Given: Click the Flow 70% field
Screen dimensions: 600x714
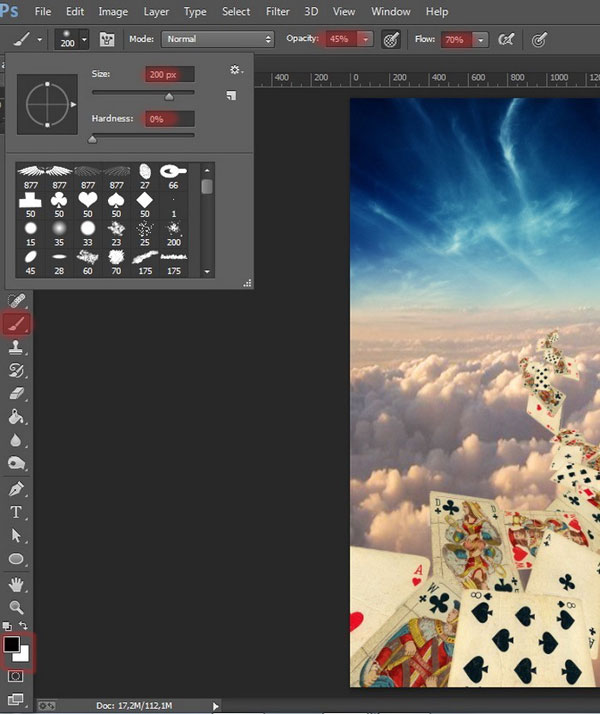Looking at the screenshot, I should click(x=457, y=40).
